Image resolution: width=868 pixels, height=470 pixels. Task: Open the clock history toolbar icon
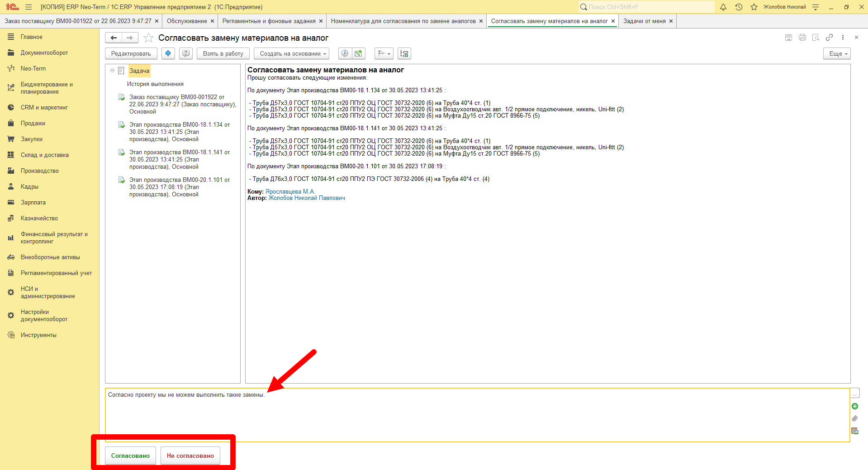click(x=345, y=53)
